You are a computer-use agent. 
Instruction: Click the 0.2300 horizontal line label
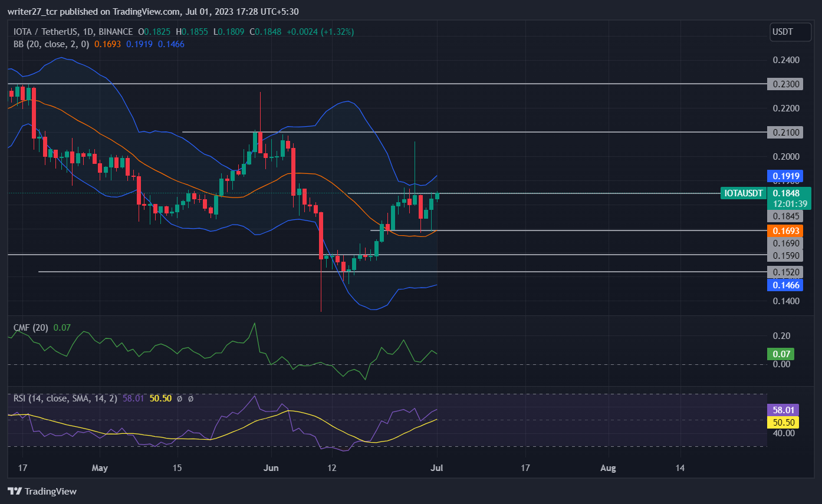tap(785, 84)
